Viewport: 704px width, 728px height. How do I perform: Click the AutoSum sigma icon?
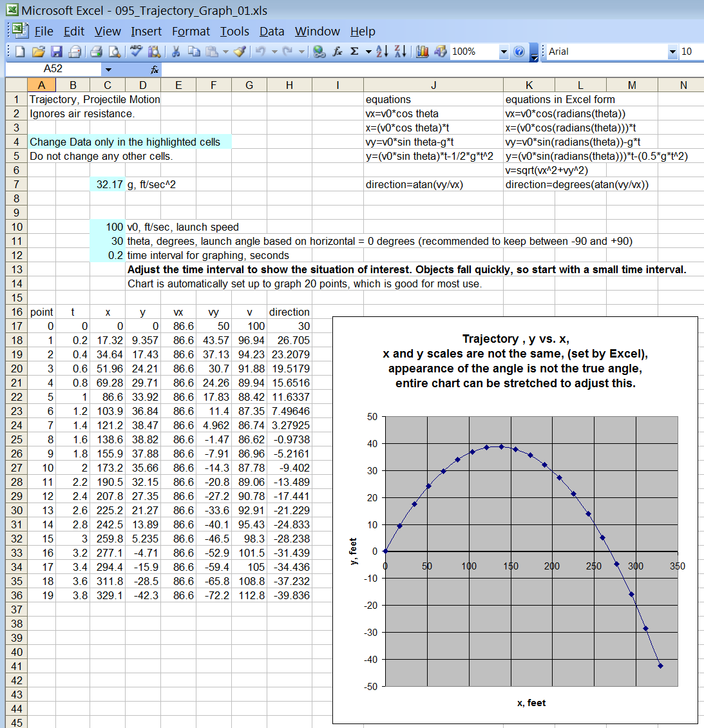tap(354, 52)
